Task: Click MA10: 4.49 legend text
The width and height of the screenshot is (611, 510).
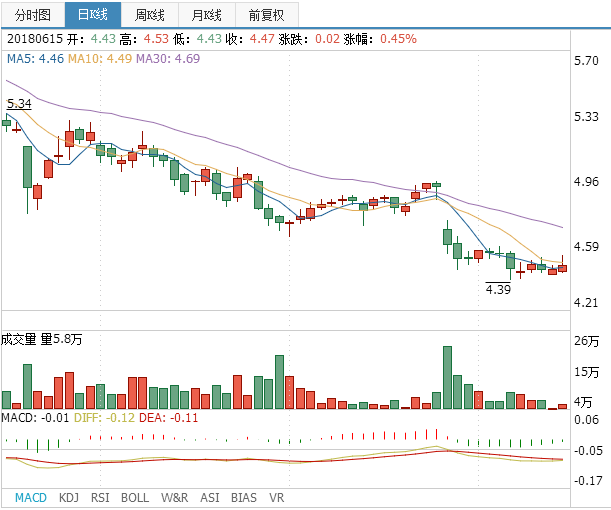Action: click(100, 59)
